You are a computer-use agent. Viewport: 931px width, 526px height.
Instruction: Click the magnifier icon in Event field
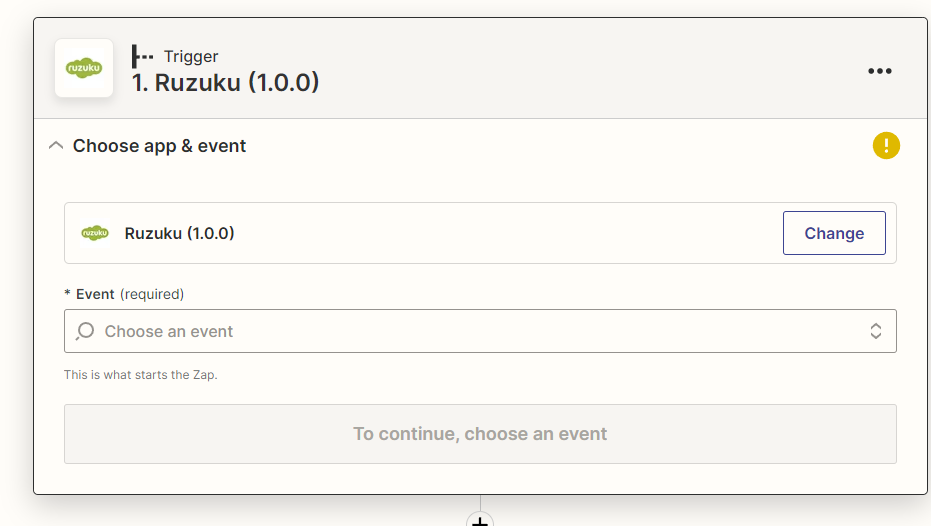[x=86, y=331]
